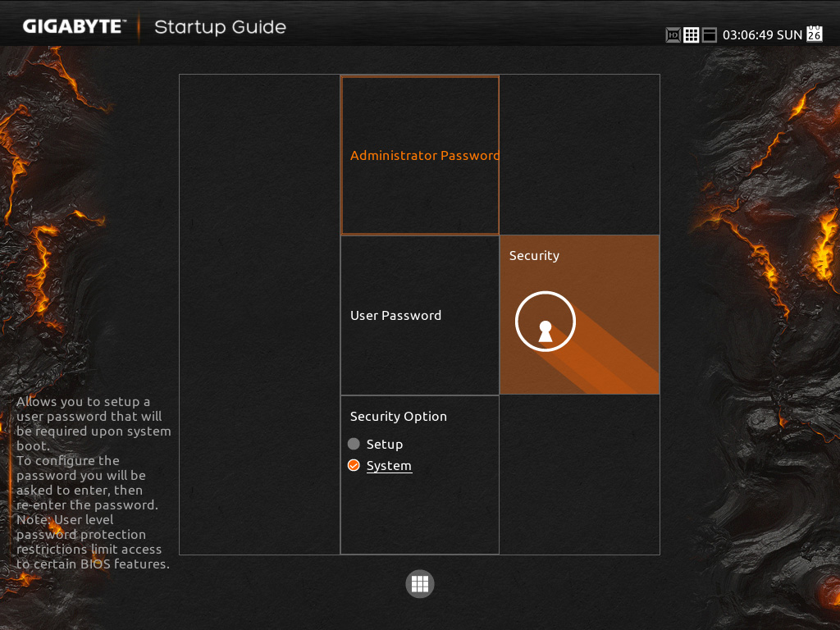Select the classic window mode icon

[710, 35]
